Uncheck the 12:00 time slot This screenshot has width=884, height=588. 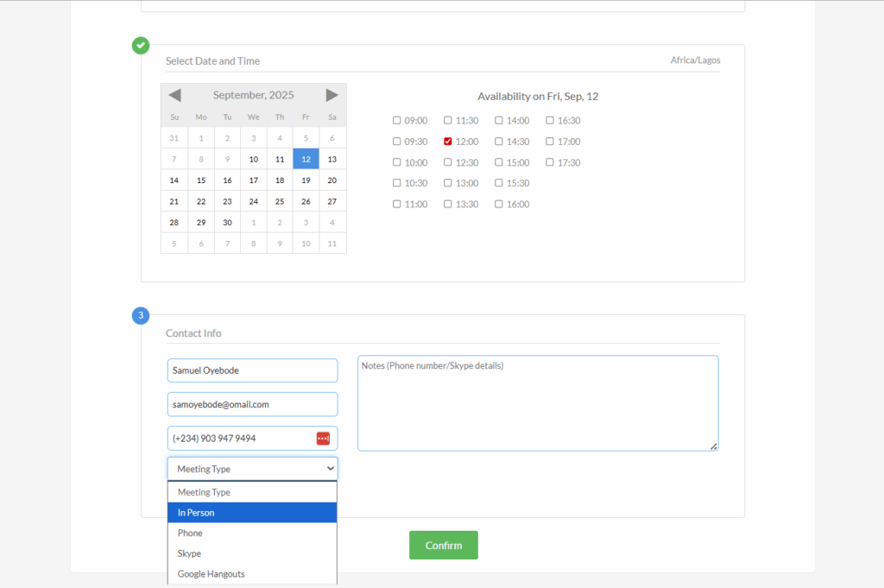tap(448, 142)
